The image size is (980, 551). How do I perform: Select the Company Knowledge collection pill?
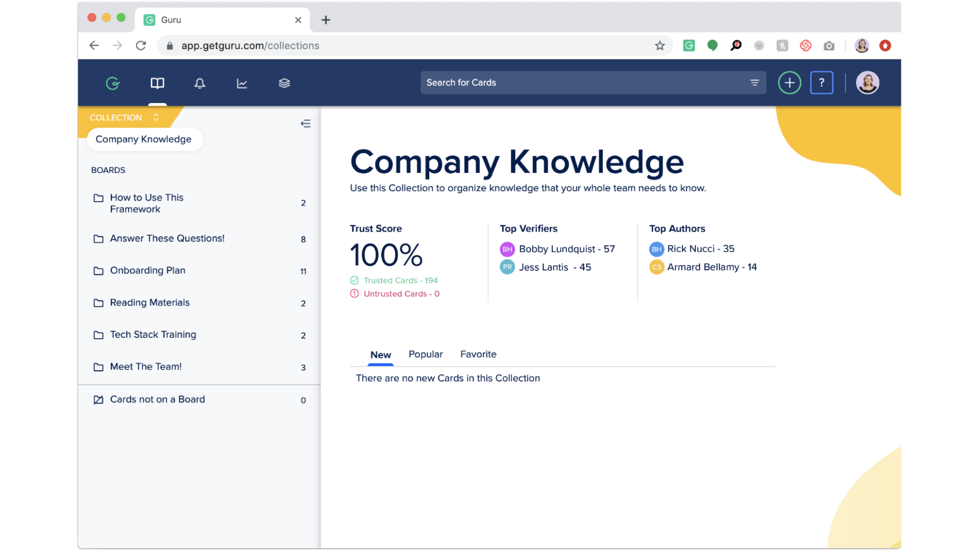[144, 139]
